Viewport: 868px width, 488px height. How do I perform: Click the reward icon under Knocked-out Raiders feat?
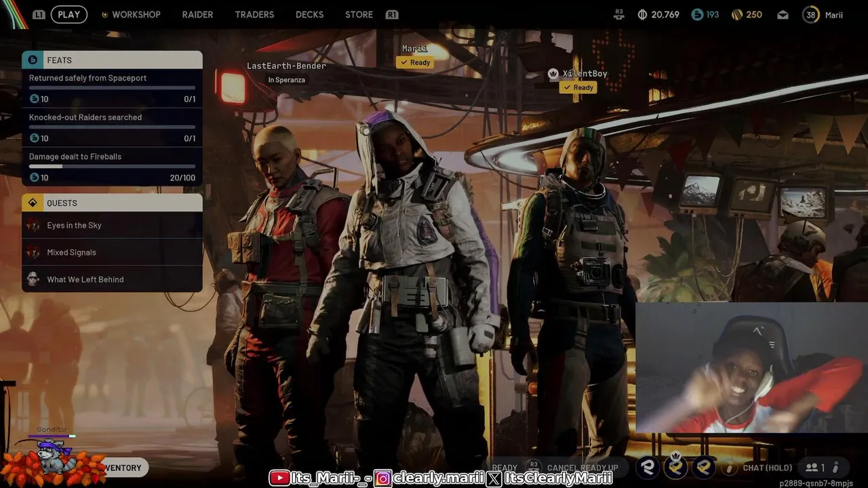(x=35, y=138)
